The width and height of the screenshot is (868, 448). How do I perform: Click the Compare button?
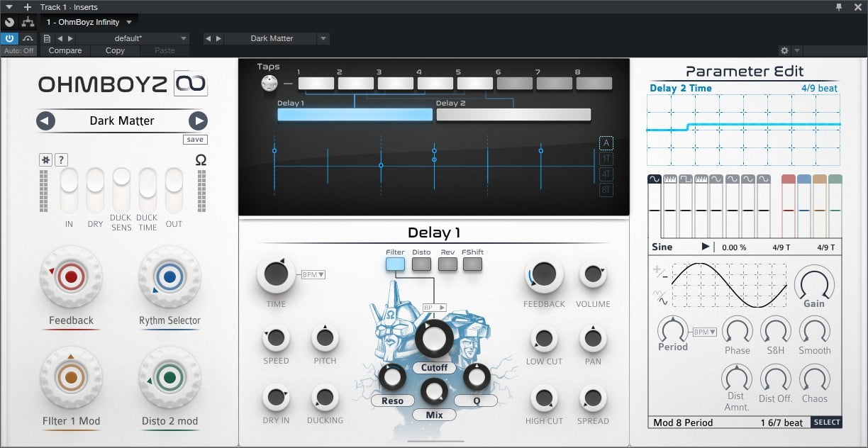(x=65, y=51)
